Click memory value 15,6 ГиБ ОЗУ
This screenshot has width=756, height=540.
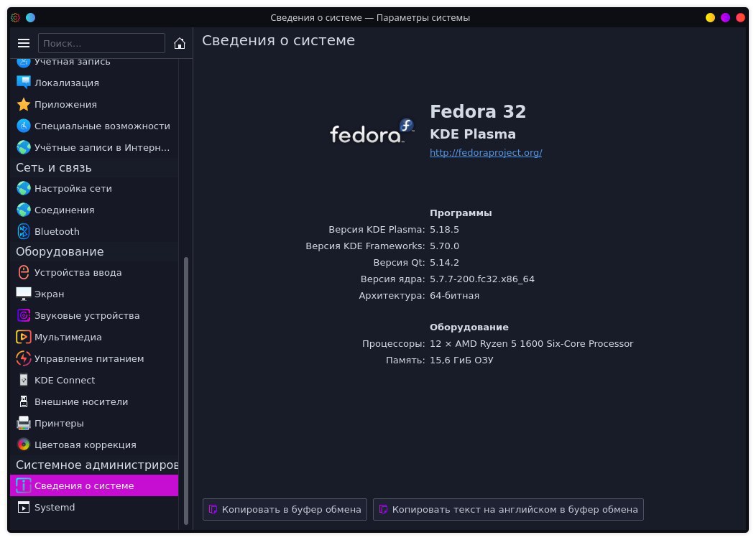tap(461, 360)
